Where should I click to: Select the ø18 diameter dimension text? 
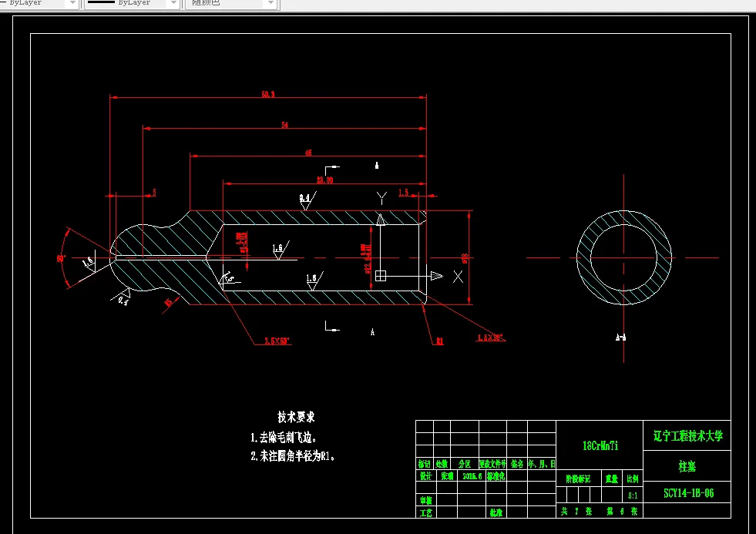pos(465,258)
